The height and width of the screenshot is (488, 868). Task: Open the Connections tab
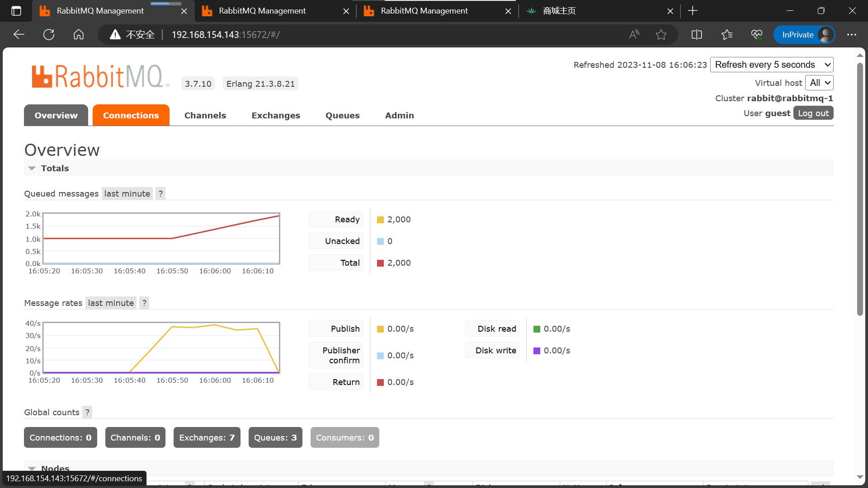tap(131, 115)
